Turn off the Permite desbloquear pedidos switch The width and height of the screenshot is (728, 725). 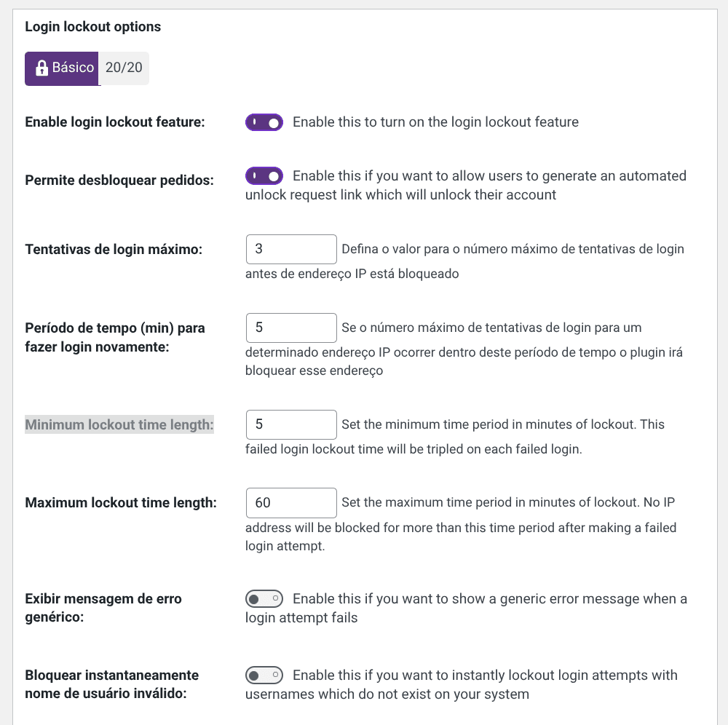point(264,175)
